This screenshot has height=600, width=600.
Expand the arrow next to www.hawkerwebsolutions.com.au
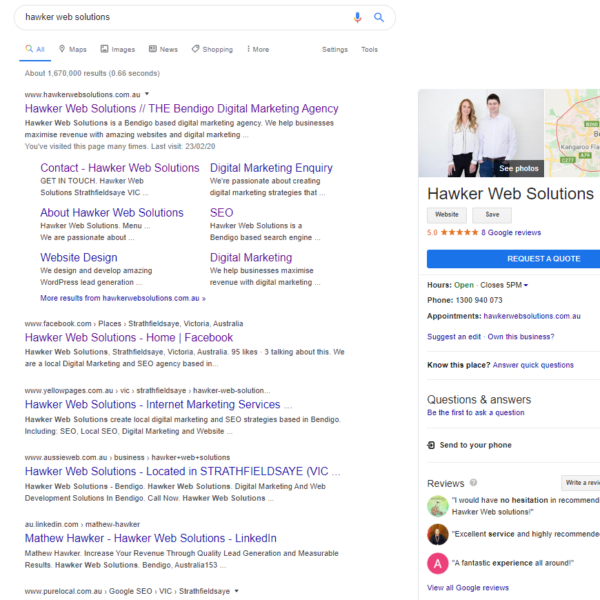click(x=147, y=94)
